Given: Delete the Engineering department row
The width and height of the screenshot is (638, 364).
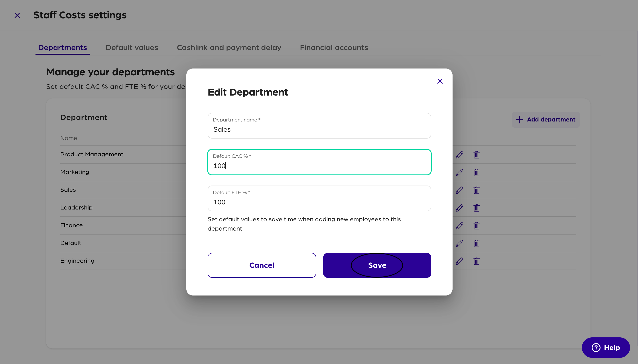Looking at the screenshot, I should pos(477,261).
